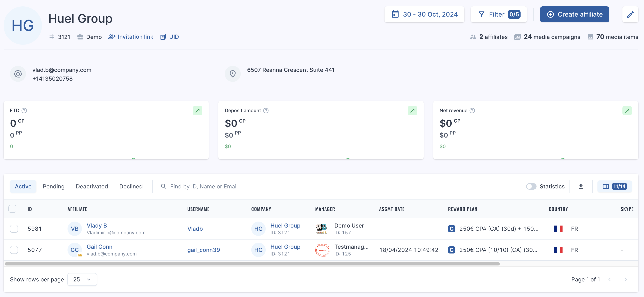Select the row checkbox for ID 5981

14,229
